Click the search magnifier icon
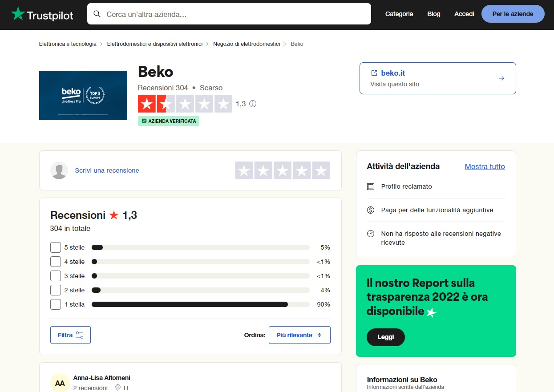 coord(97,14)
